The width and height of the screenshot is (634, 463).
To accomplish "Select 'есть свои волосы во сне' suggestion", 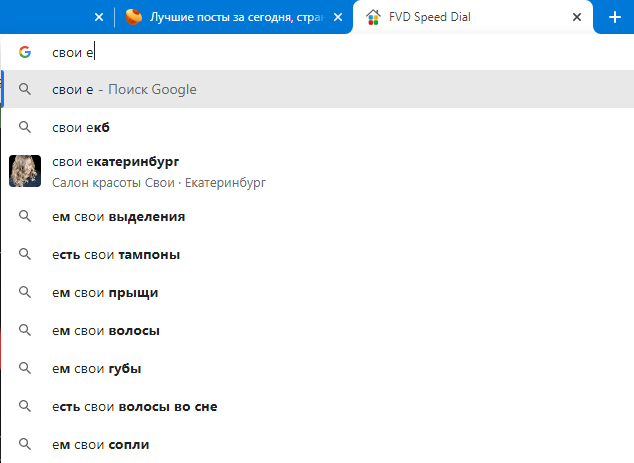I will click(x=318, y=406).
